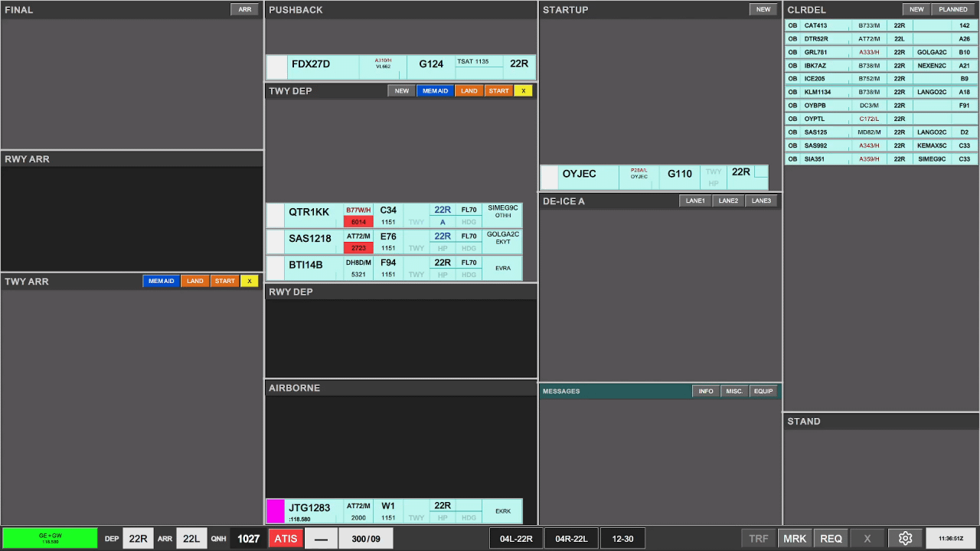This screenshot has height=551, width=980.
Task: Click the orange START button in TWY ARR
Action: point(225,282)
